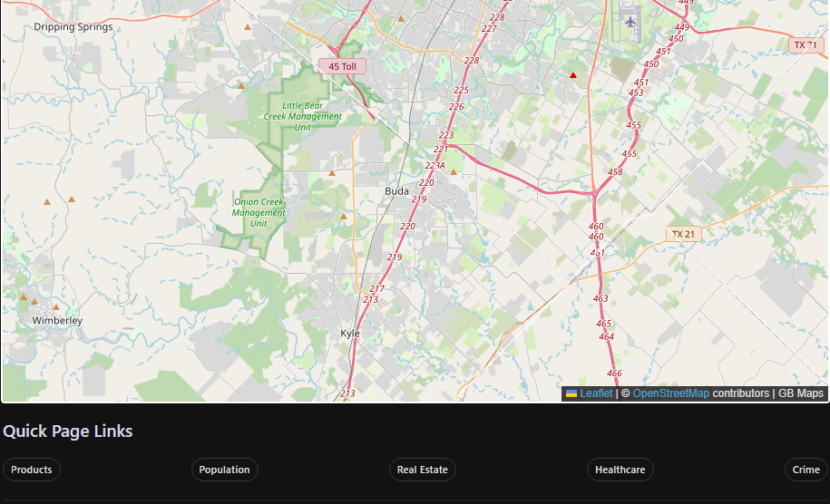Click the airport plane icon on map
The width and height of the screenshot is (830, 504).
click(630, 23)
